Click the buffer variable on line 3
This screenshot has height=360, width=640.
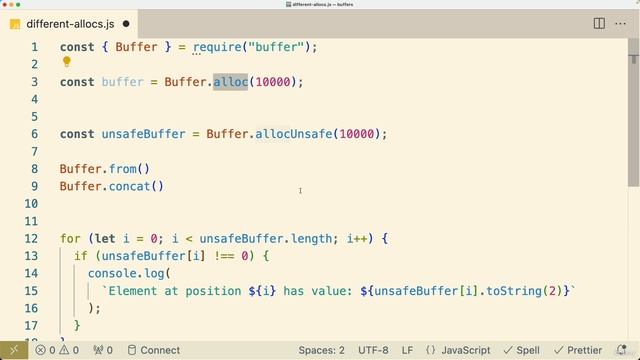pos(122,82)
